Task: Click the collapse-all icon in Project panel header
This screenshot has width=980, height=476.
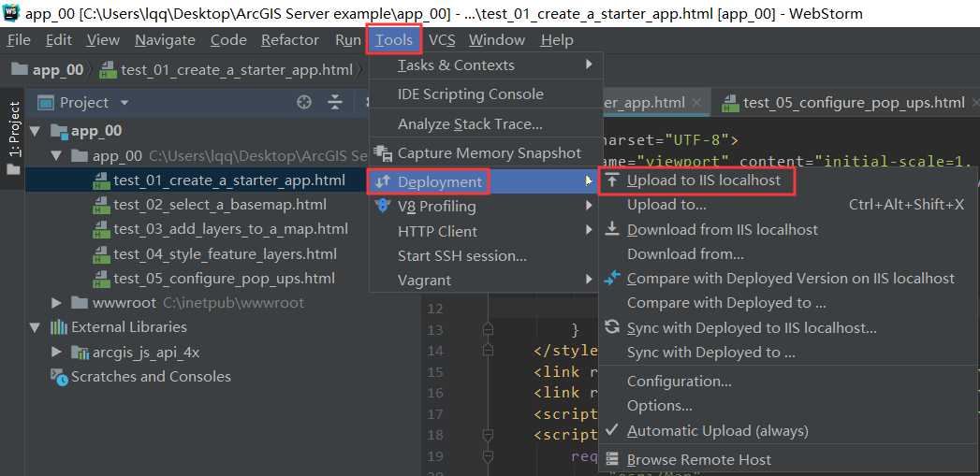Action: pyautogui.click(x=336, y=103)
